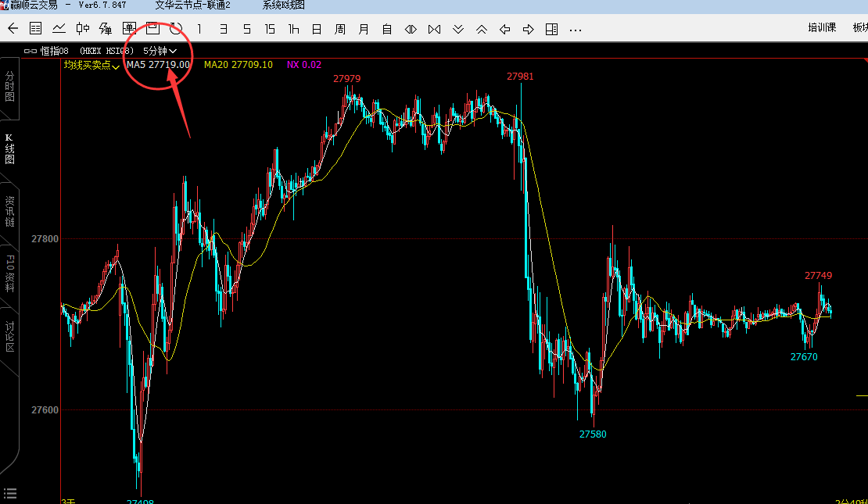Select the 日 daily period button
Viewport: 868px width, 504px height.
317,29
